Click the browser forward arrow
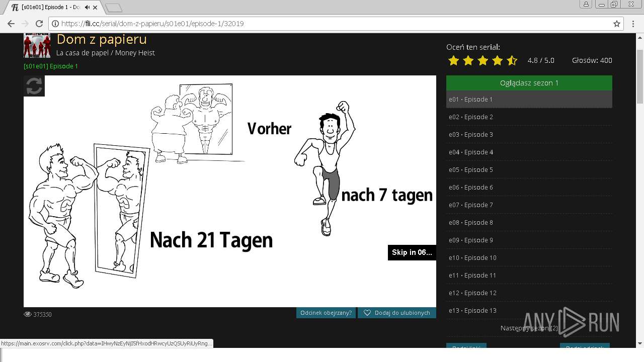Viewport: 644px width, 362px height. [x=25, y=24]
